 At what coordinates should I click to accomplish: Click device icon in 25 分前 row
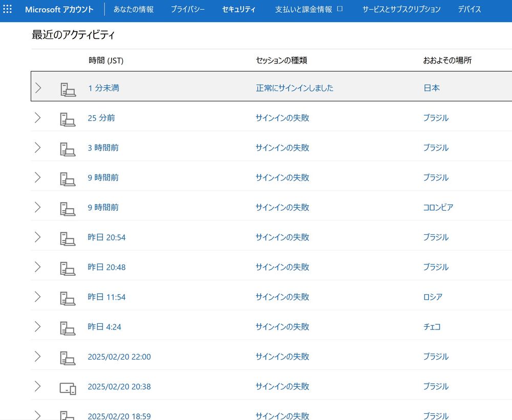click(68, 119)
